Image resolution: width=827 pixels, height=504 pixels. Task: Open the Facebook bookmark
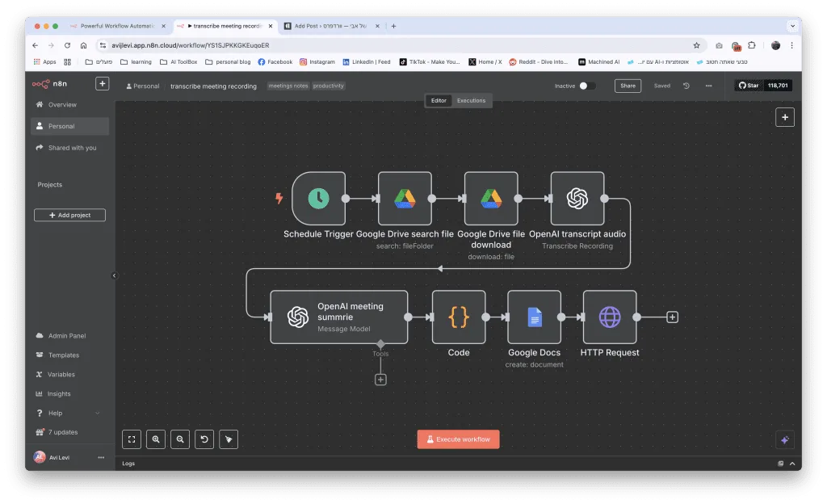pyautogui.click(x=275, y=61)
